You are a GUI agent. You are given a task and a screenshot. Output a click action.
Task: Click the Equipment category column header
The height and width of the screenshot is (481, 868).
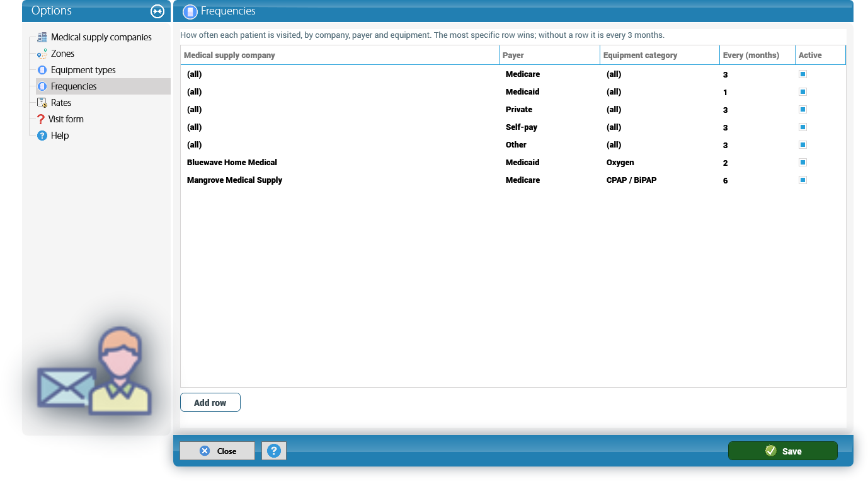coord(660,55)
